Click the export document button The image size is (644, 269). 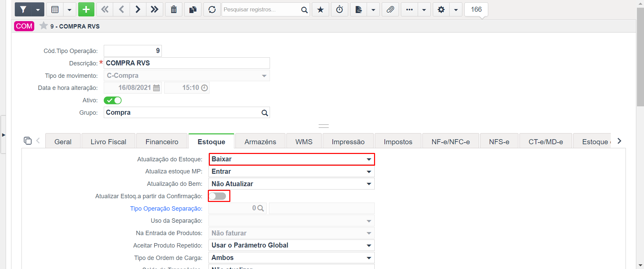click(359, 9)
